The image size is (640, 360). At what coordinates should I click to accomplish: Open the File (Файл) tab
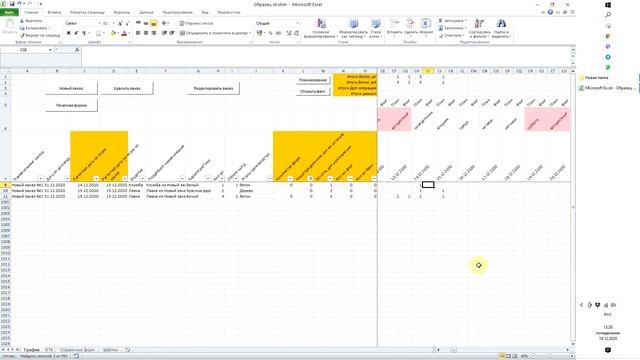[x=9, y=12]
